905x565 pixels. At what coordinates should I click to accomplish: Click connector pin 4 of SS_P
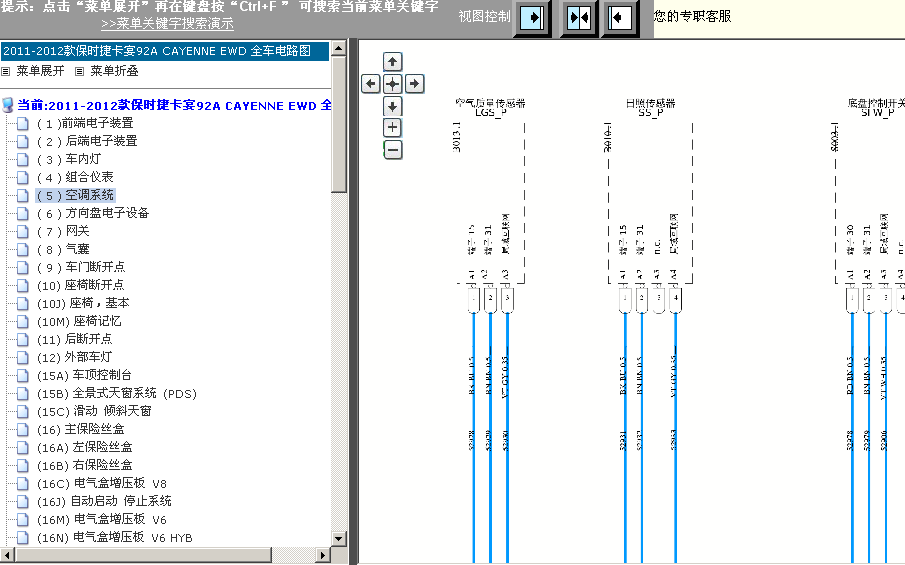pyautogui.click(x=675, y=300)
